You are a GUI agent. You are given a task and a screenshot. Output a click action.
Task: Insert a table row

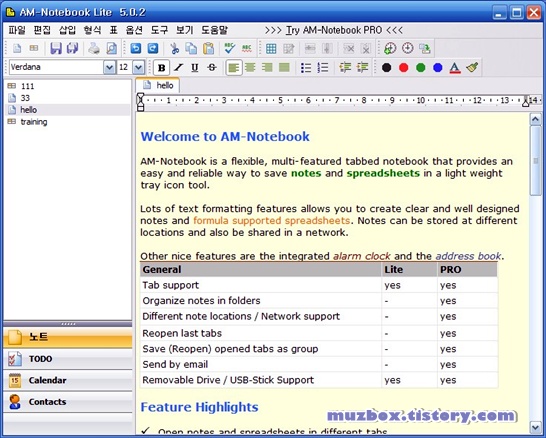coord(310,48)
